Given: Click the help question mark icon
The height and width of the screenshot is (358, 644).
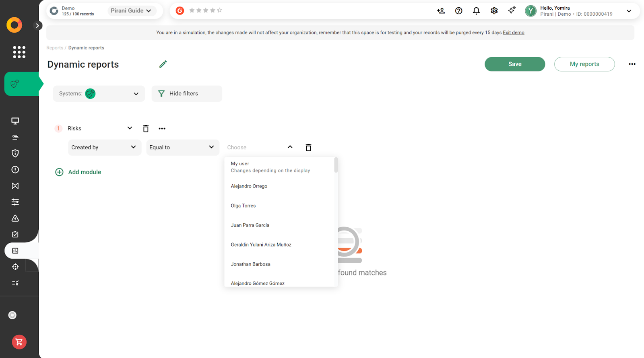Looking at the screenshot, I should pyautogui.click(x=458, y=11).
